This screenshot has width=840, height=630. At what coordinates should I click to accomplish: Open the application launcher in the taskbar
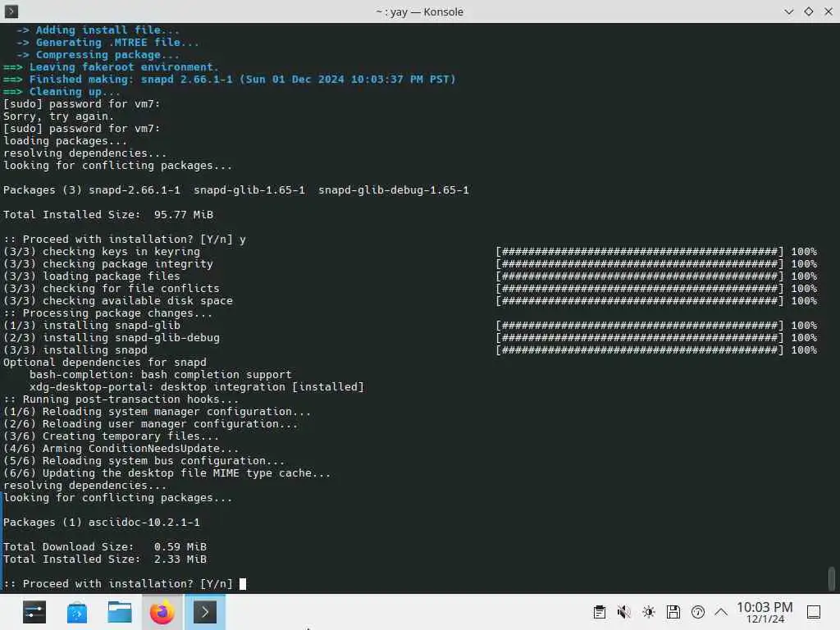pos(34,612)
